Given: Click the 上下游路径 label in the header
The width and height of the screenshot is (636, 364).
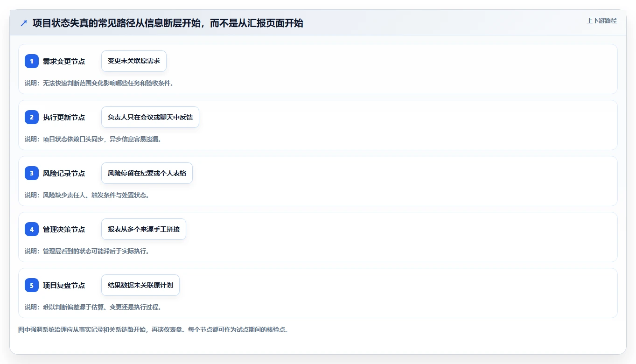Looking at the screenshot, I should (601, 21).
